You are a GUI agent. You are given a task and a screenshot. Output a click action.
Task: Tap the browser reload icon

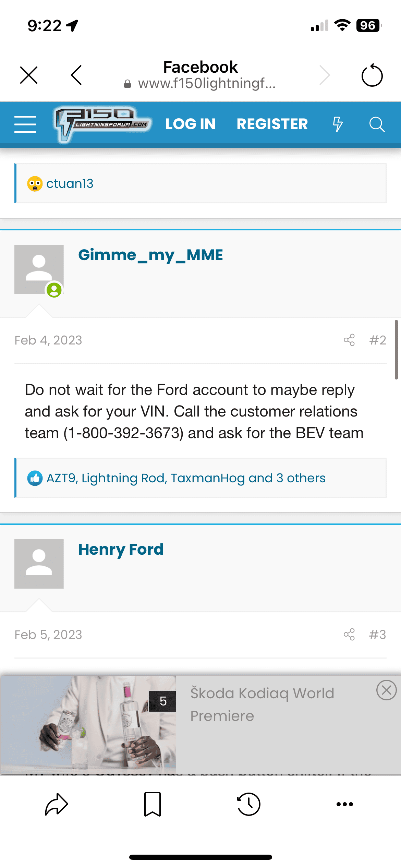(x=372, y=75)
